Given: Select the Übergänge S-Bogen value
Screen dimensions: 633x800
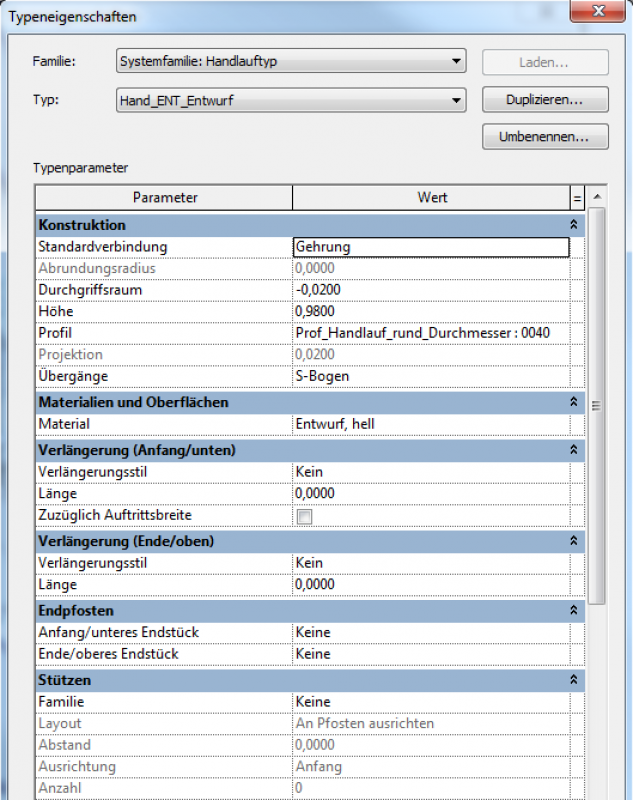Looking at the screenshot, I should (430, 376).
